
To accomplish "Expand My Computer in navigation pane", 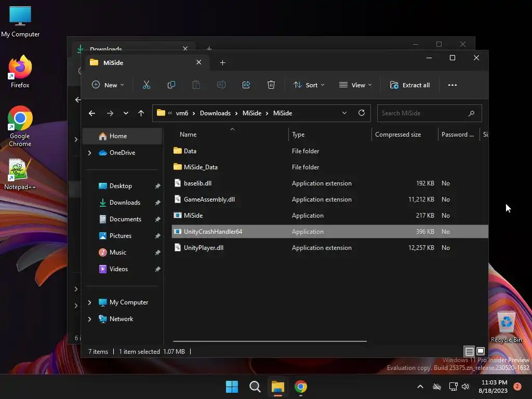I will (x=89, y=302).
